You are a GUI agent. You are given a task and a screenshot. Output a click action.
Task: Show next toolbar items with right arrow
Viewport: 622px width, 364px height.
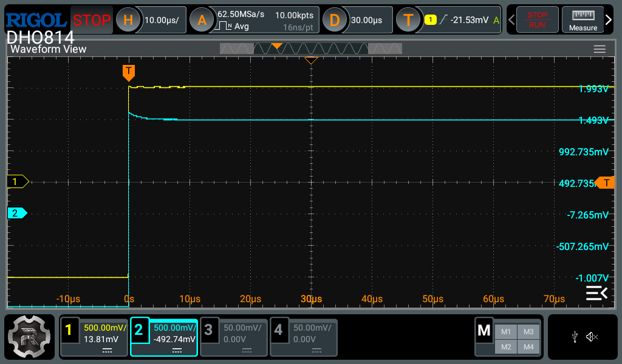pos(609,20)
